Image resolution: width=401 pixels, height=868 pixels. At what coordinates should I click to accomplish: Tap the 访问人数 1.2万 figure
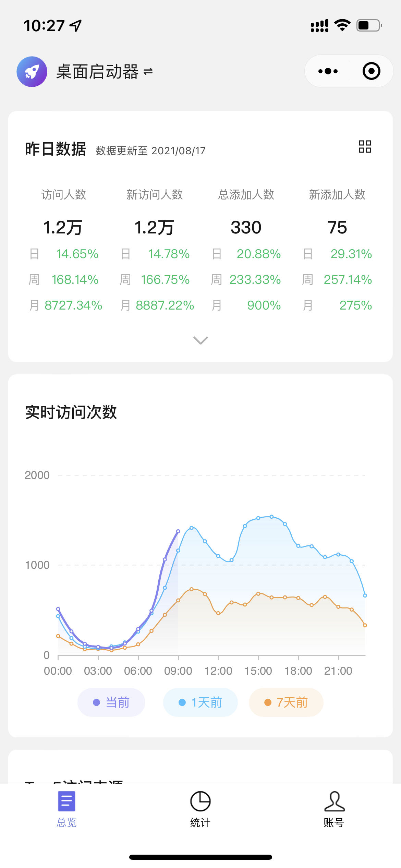[x=63, y=228]
